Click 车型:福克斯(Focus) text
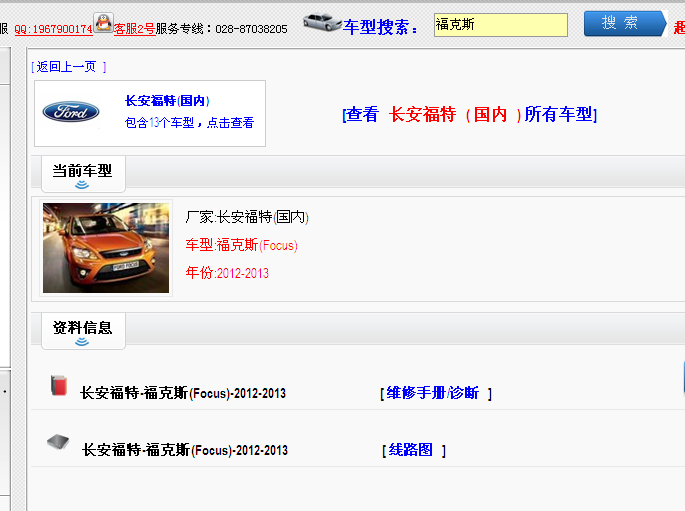Viewport: 685px width, 511px height. [x=242, y=245]
